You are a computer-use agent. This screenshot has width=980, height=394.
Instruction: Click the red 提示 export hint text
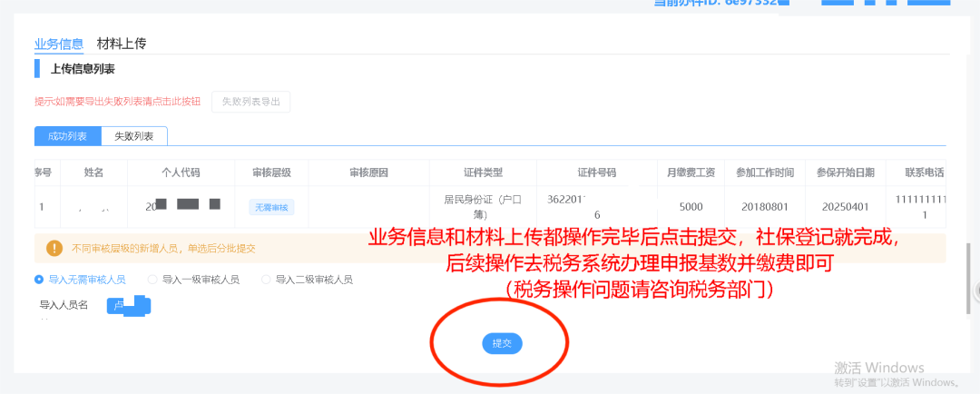click(117, 102)
